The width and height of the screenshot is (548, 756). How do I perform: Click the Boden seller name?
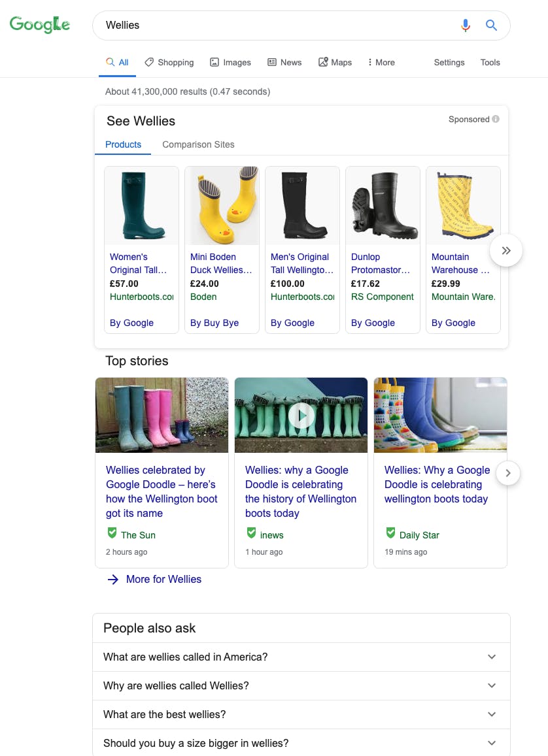[203, 297]
